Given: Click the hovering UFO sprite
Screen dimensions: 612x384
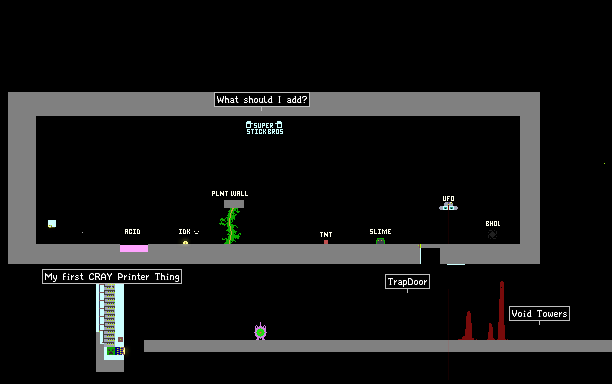Looking at the screenshot, I should click(x=448, y=206).
